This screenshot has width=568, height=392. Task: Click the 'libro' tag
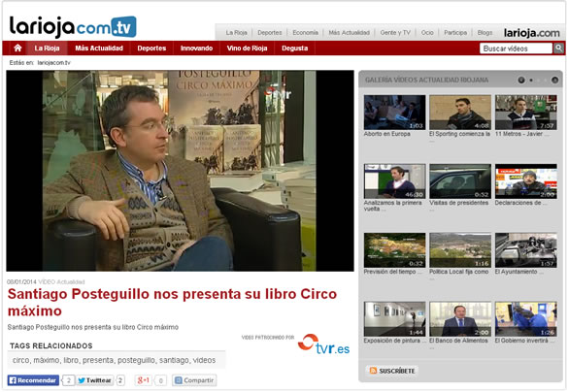(71, 360)
